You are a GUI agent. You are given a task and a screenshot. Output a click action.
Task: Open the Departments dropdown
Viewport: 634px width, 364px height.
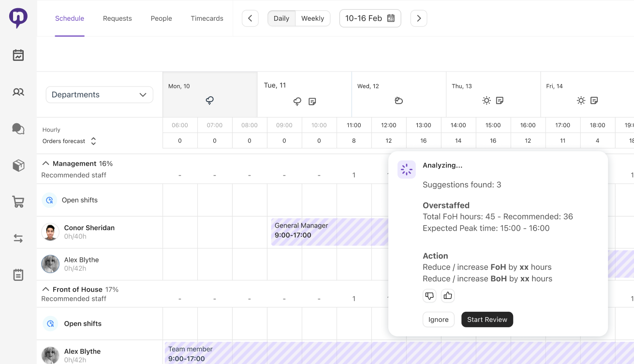[99, 95]
